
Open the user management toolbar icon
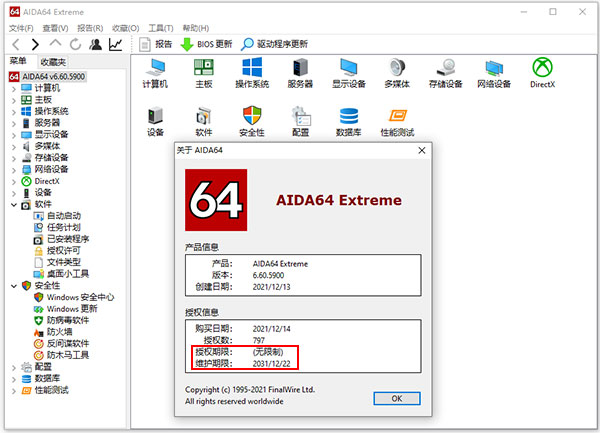point(96,44)
